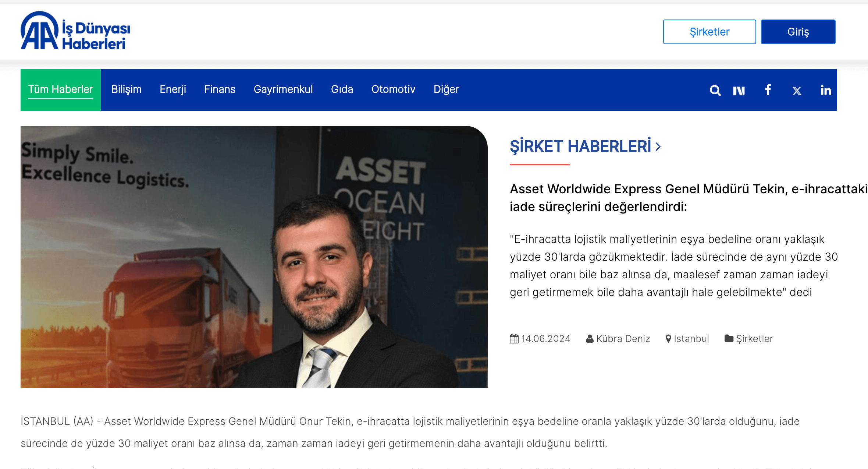
Task: Click the N logo icon beside the search icon
Action: [x=739, y=90]
